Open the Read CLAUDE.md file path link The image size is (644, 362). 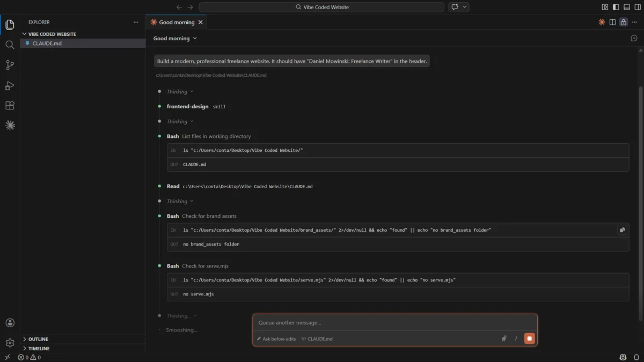[247, 186]
